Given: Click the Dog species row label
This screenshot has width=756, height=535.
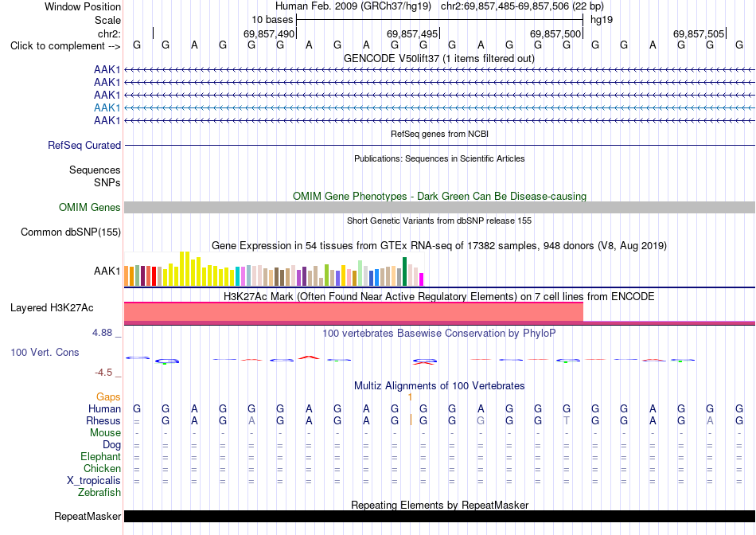Looking at the screenshot, I should click(x=111, y=445).
